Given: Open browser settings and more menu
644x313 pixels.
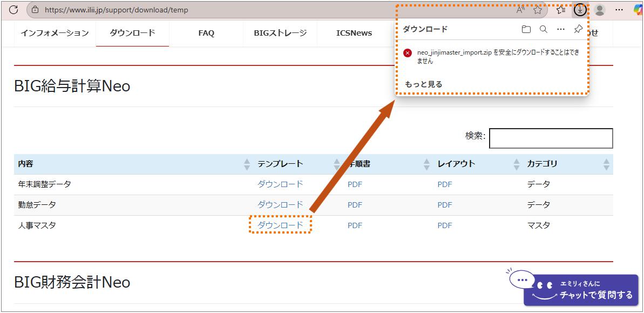Looking at the screenshot, I should pyautogui.click(x=619, y=10).
